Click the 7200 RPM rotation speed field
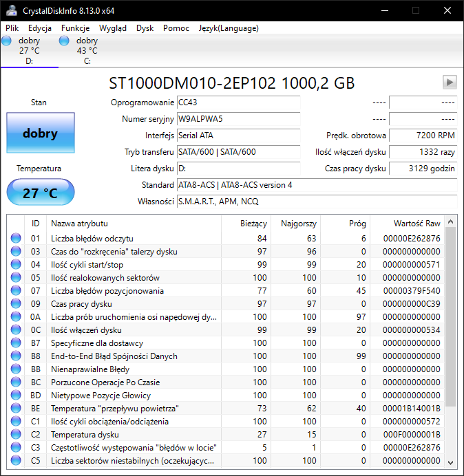The width and height of the screenshot is (464, 476). (423, 136)
